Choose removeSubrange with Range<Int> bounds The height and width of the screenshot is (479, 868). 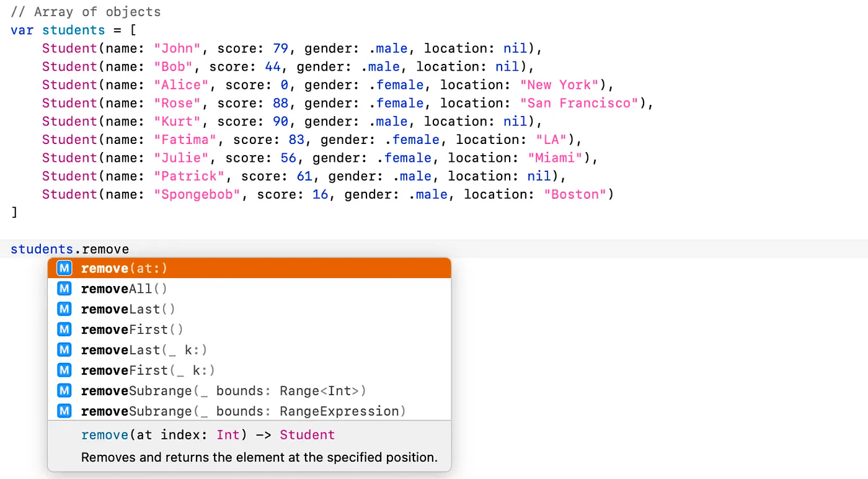click(x=249, y=391)
